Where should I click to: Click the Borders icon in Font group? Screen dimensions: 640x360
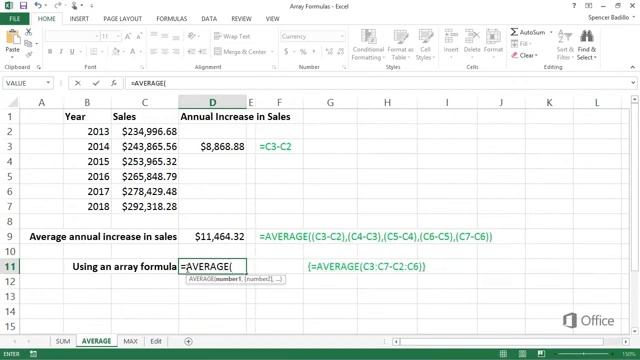pyautogui.click(x=93, y=52)
